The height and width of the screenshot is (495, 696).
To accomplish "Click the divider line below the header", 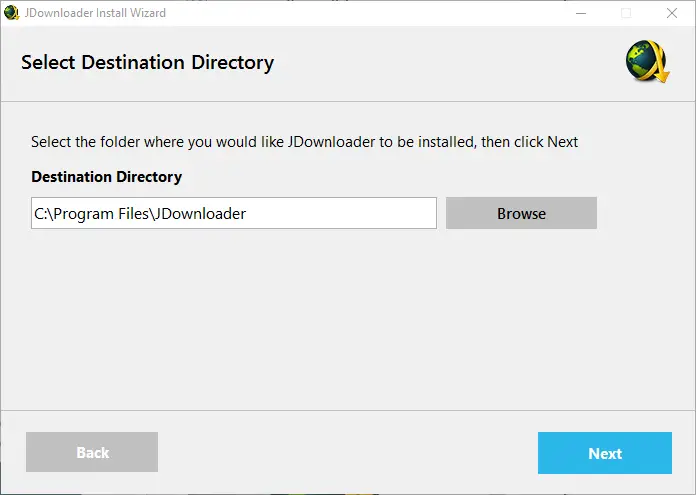I will [348, 101].
